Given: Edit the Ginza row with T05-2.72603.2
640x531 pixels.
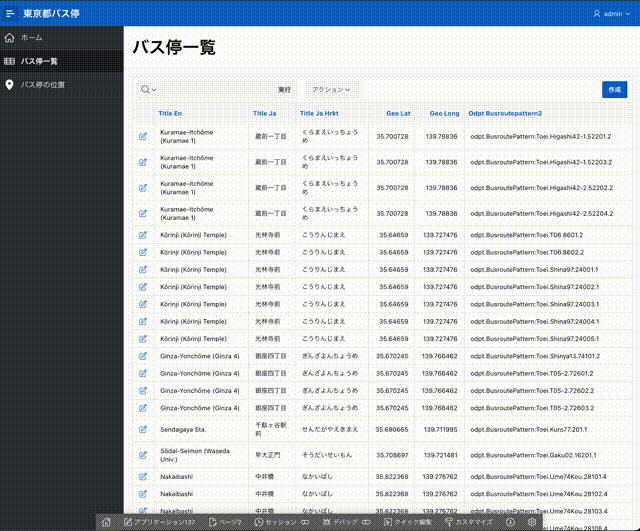Looking at the screenshot, I should (x=143, y=408).
